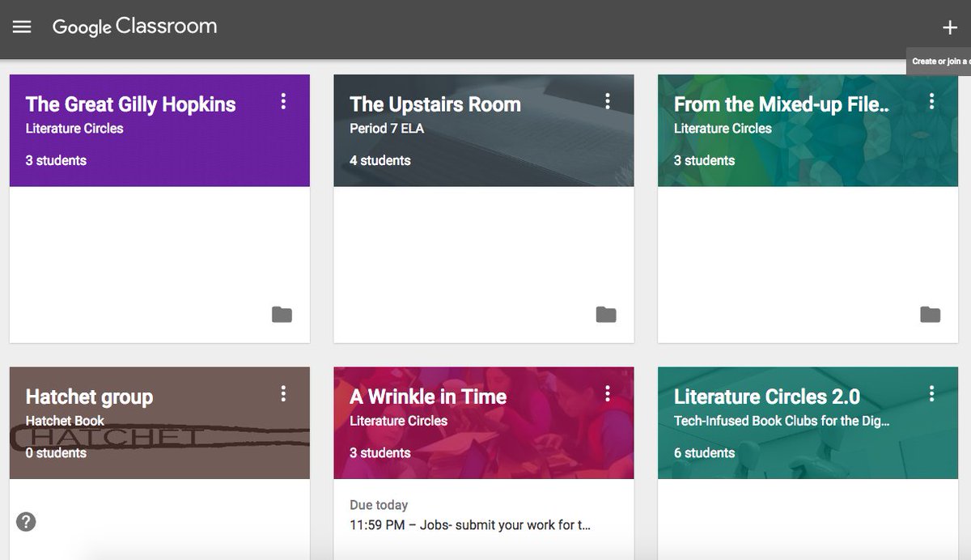Click 'Literature Circles' under From the Mixed-up File

(723, 128)
